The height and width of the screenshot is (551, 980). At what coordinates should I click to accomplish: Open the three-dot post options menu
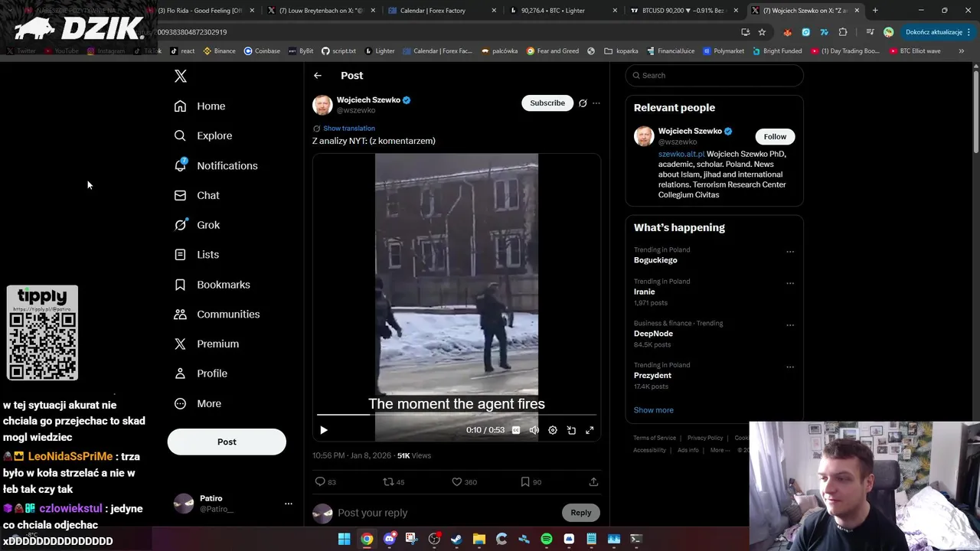(596, 103)
